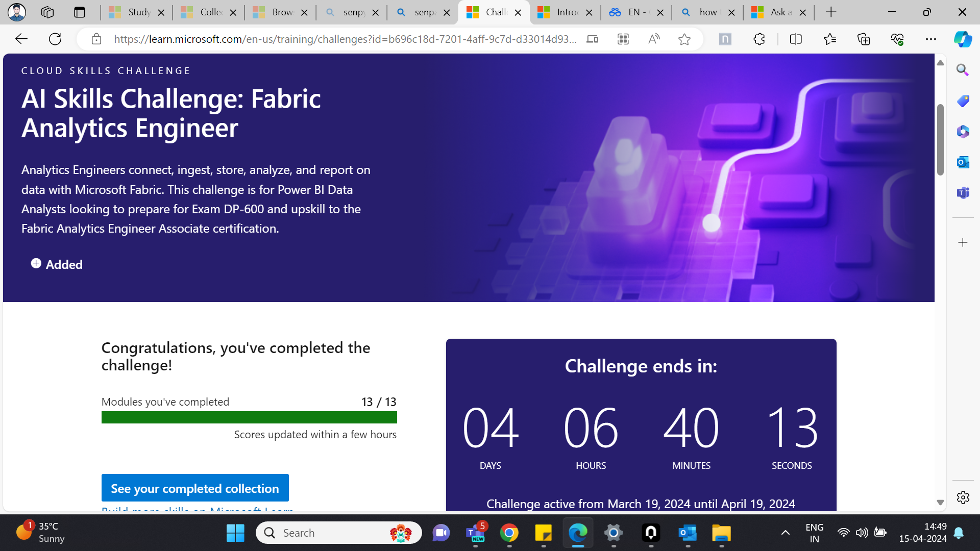980x551 pixels.
Task: Open Copilot sidebar icon
Action: [x=963, y=39]
